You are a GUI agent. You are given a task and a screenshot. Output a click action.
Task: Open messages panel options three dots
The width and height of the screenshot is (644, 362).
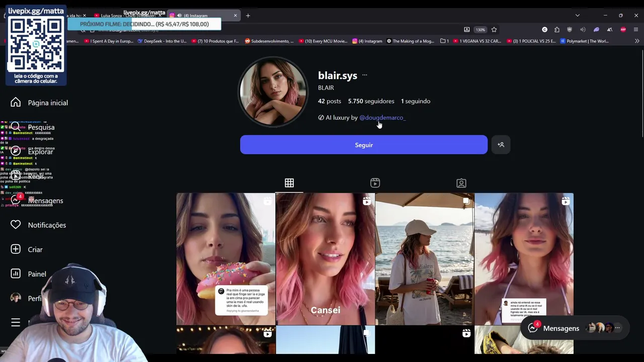[617, 328]
